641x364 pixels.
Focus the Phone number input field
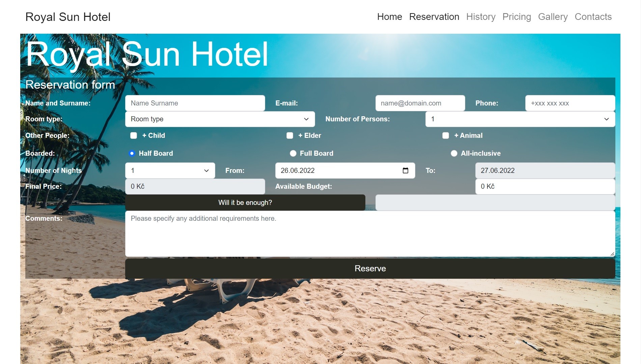(x=570, y=103)
